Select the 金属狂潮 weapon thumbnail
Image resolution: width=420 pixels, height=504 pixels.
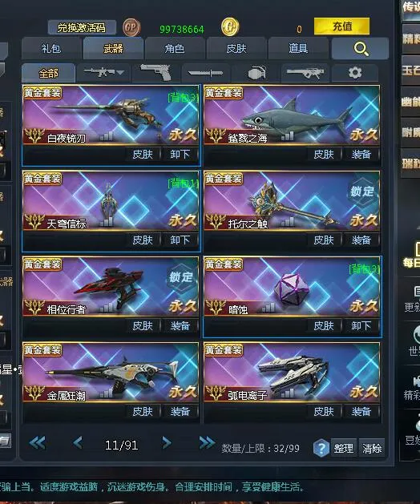click(111, 372)
